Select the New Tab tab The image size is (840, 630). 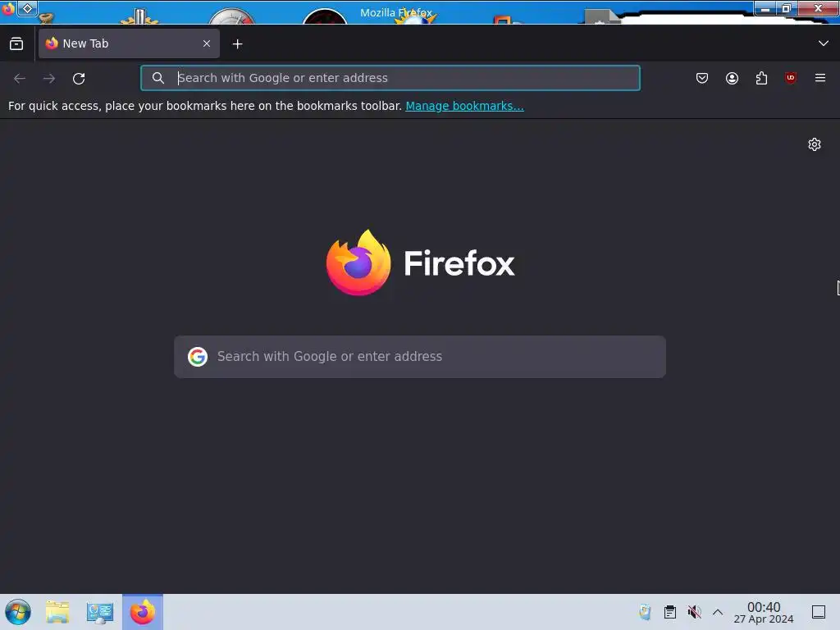[129, 43]
